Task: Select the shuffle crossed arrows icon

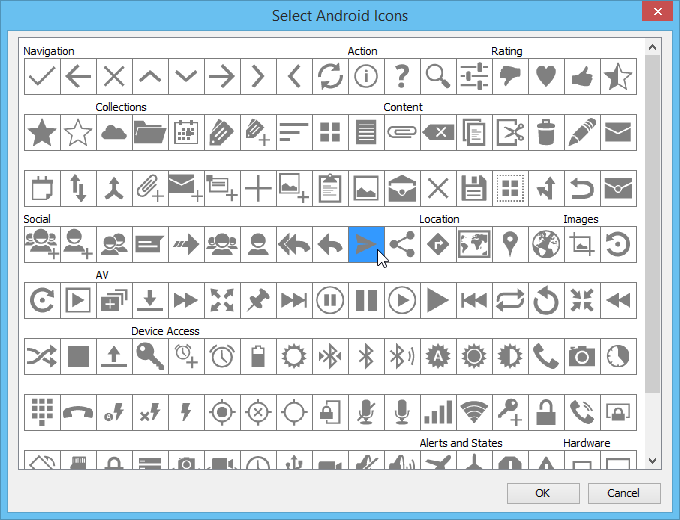Action: pyautogui.click(x=42, y=356)
